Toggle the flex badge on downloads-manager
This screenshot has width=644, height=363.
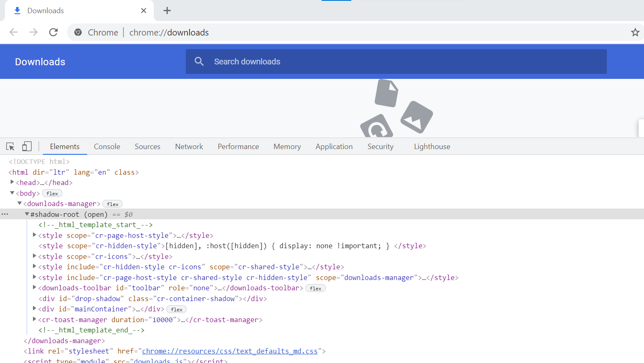(113, 204)
